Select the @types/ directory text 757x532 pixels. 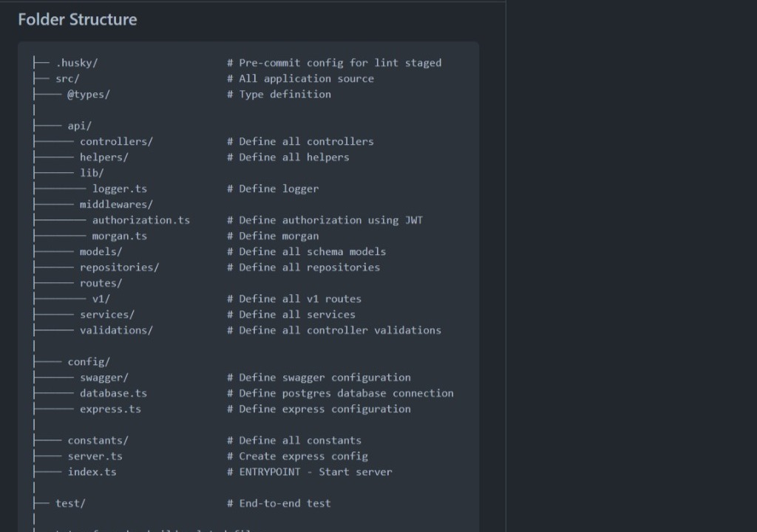pos(89,94)
